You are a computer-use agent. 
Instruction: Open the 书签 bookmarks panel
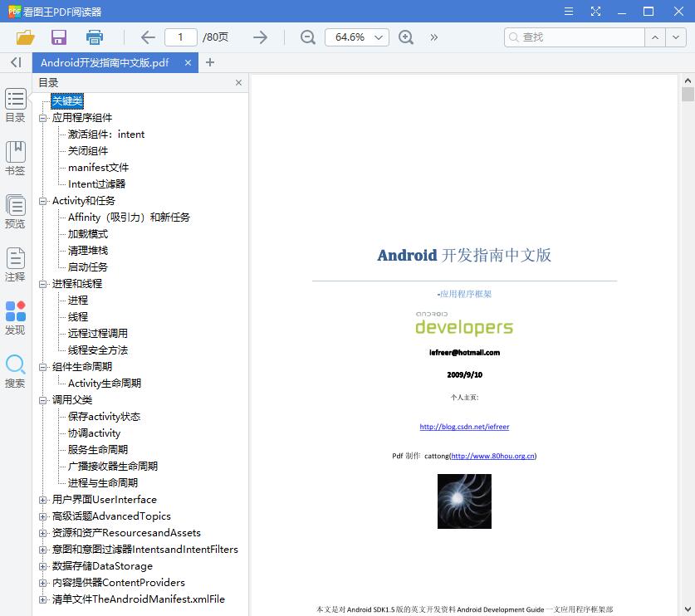click(x=15, y=157)
